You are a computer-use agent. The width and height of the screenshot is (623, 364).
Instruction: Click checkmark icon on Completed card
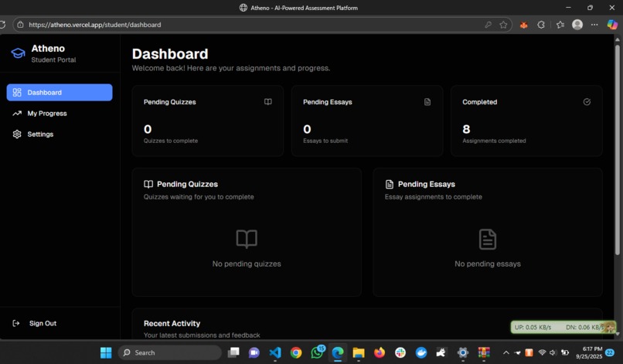pyautogui.click(x=587, y=102)
